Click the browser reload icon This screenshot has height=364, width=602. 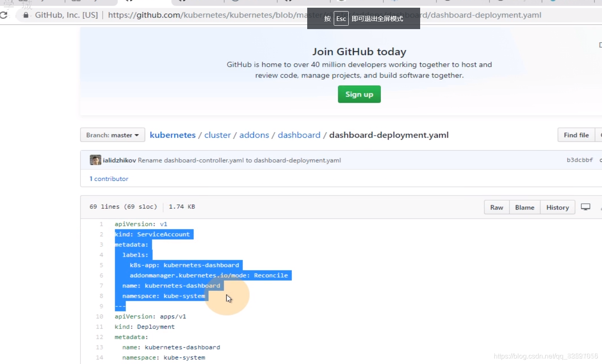click(x=3, y=15)
